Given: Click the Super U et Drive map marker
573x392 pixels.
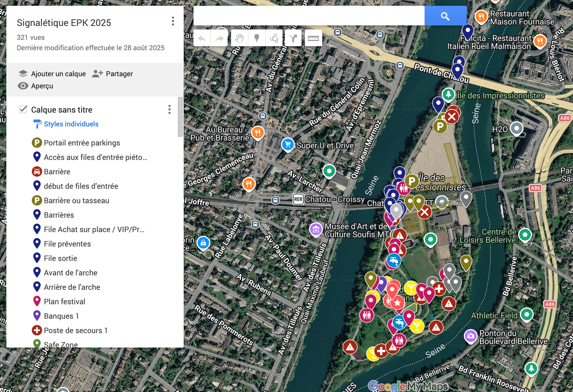Looking at the screenshot, I should [x=288, y=145].
